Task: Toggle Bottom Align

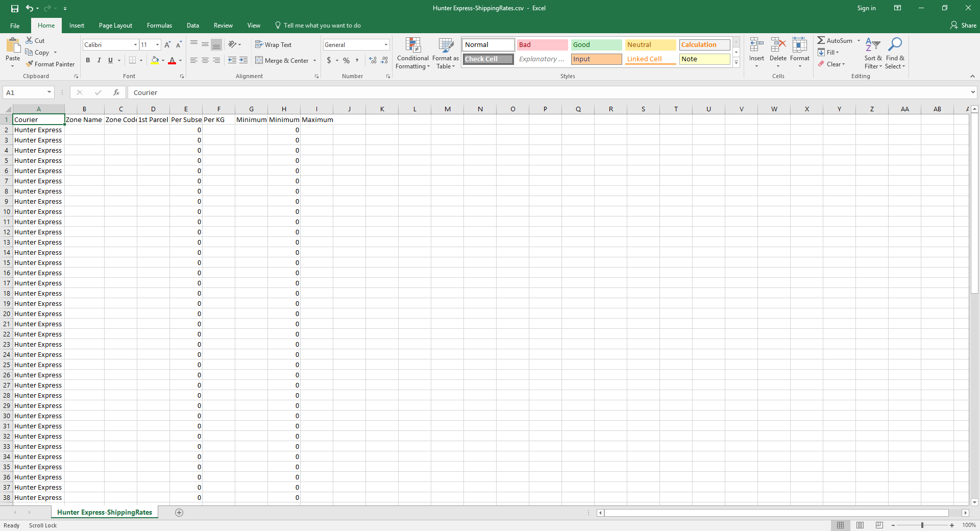Action: click(216, 44)
